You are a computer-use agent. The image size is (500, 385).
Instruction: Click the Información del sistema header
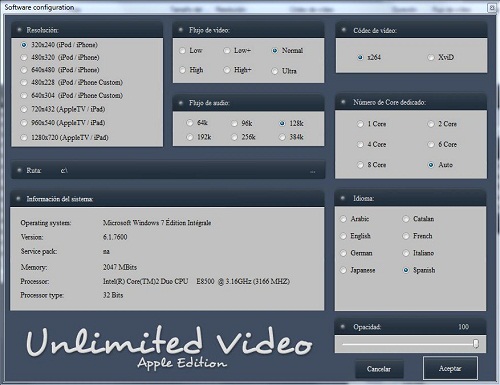click(x=167, y=199)
